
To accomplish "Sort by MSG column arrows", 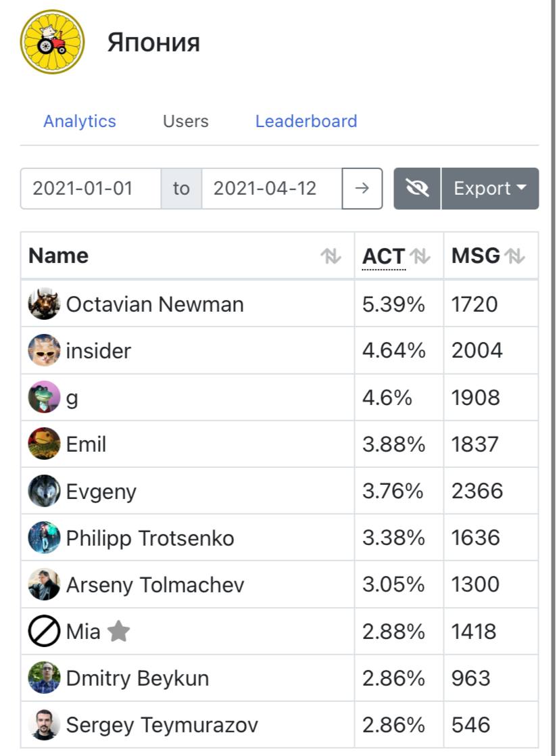I will (514, 256).
